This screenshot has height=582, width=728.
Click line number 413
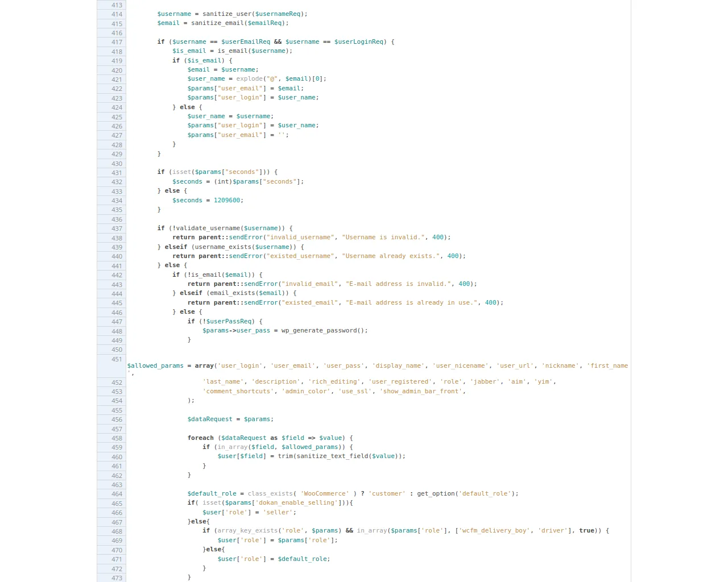(x=117, y=5)
